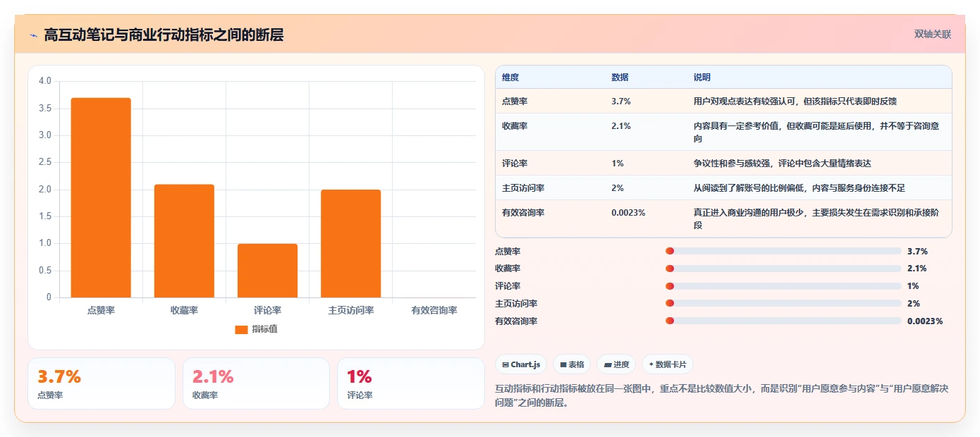Click the 4.0 y-axis tick label
The width and height of the screenshot is (980, 437).
[x=45, y=81]
